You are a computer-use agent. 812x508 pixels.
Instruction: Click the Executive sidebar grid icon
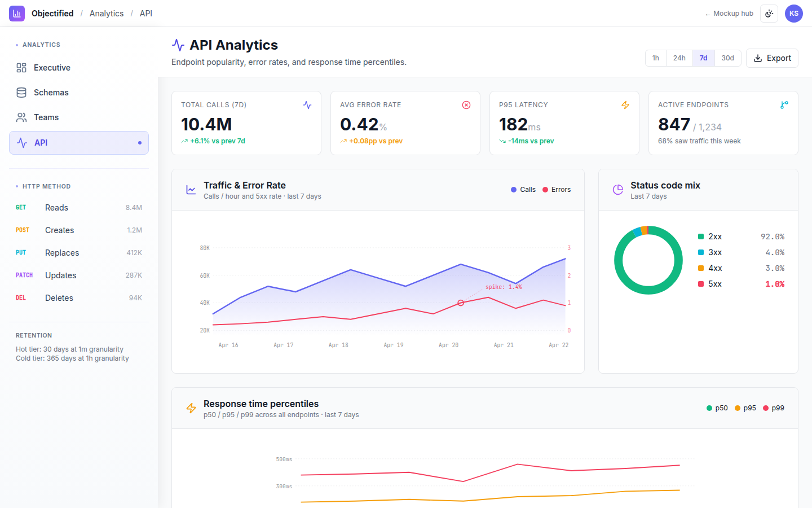pyautogui.click(x=21, y=68)
